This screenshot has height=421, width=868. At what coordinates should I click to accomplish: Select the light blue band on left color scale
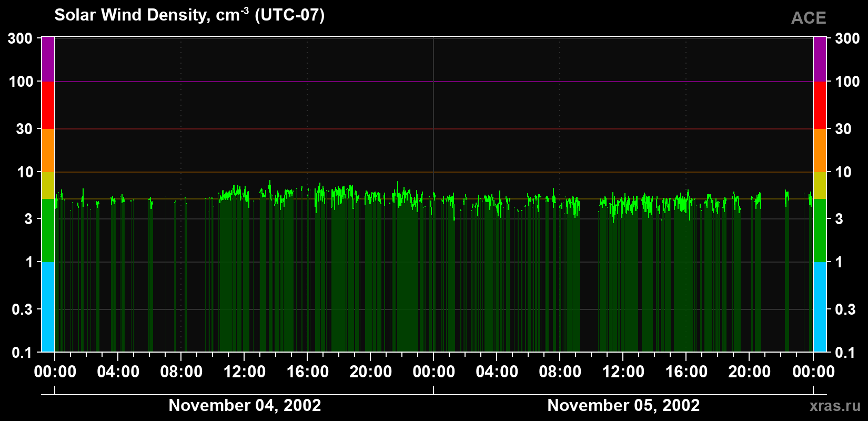click(x=48, y=307)
